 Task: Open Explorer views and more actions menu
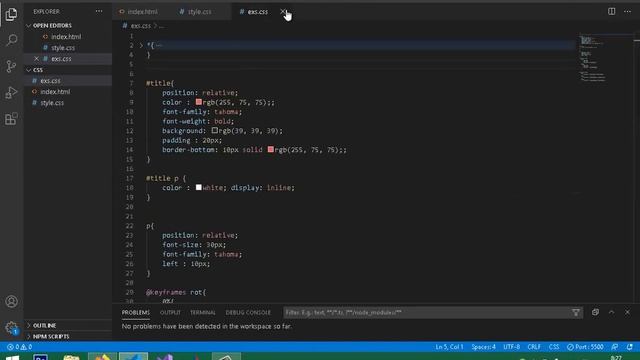(99, 11)
